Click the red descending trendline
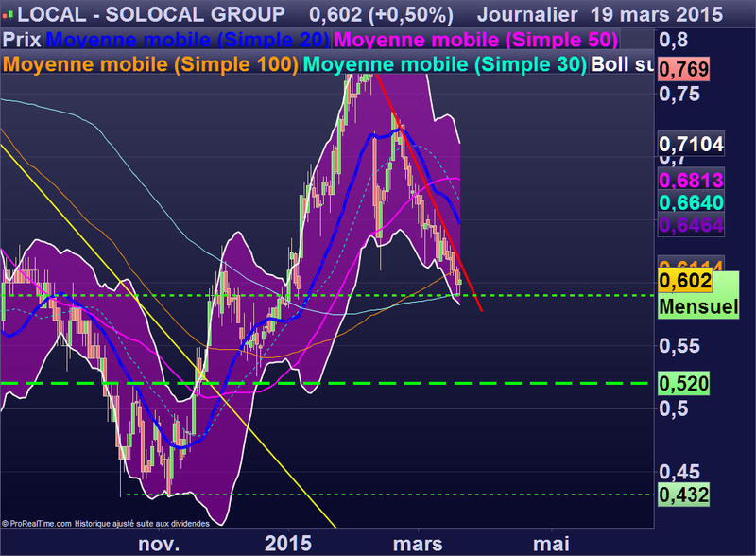Viewport: 756px width, 556px height. point(429,193)
